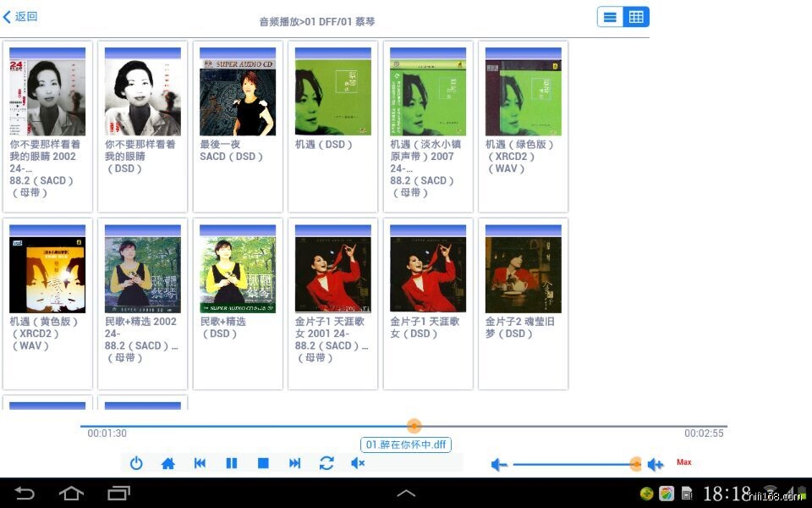
Task: Mute the audio
Action: (358, 463)
